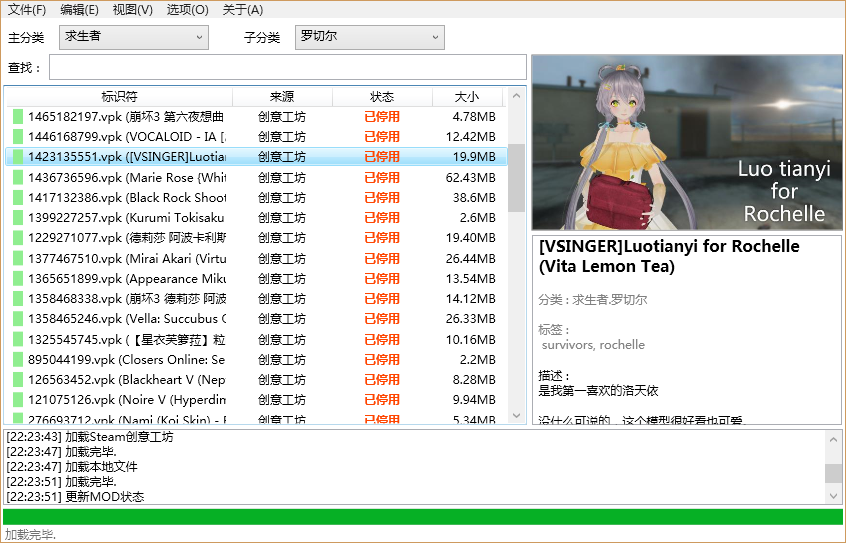The image size is (846, 543).
Task: Select row 1229271077.vpk 德莉莎 阿波卡利斯
Action: (256, 237)
